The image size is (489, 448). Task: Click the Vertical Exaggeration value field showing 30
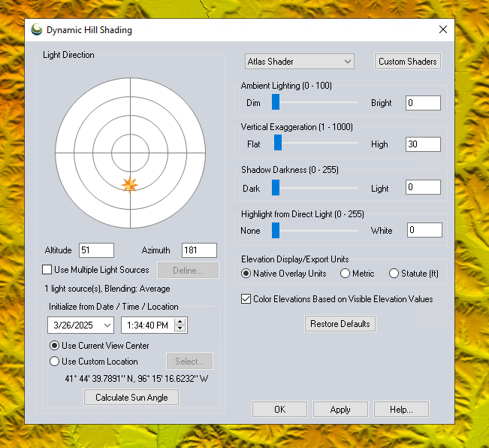(x=423, y=144)
